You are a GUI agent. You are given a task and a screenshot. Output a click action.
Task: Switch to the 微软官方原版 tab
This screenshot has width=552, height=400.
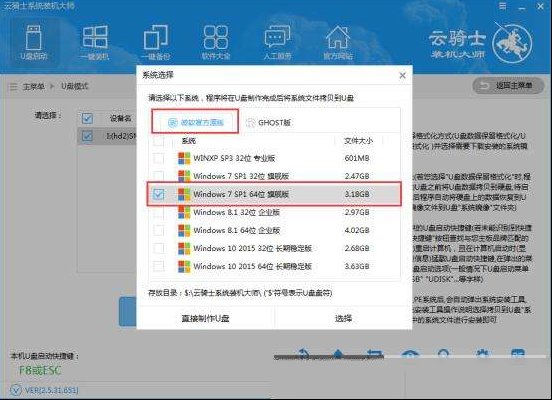195,122
